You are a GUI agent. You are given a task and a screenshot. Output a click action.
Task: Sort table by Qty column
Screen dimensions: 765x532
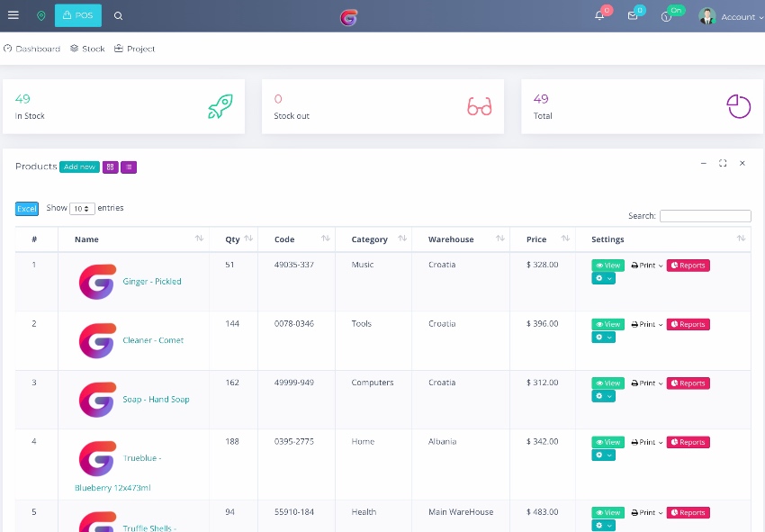point(234,239)
